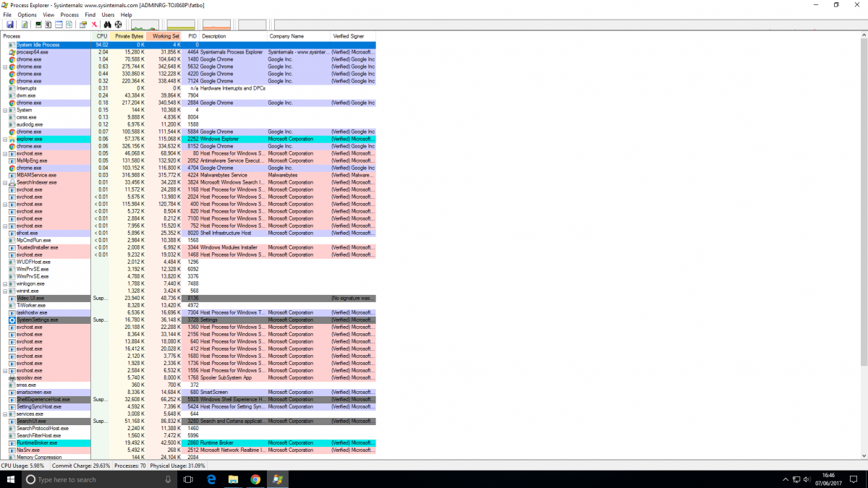Open the File menu
The width and height of the screenshot is (868, 488).
pos(7,14)
